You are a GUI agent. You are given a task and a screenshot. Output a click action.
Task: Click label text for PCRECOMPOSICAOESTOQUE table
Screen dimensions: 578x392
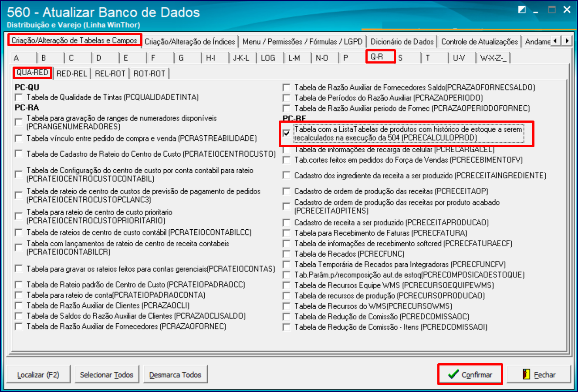click(x=409, y=275)
